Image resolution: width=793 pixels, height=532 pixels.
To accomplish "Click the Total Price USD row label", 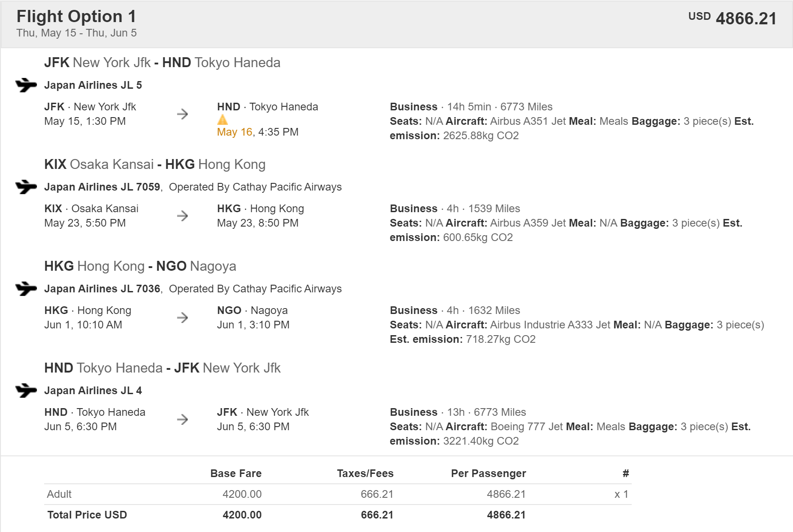I will pos(87,515).
